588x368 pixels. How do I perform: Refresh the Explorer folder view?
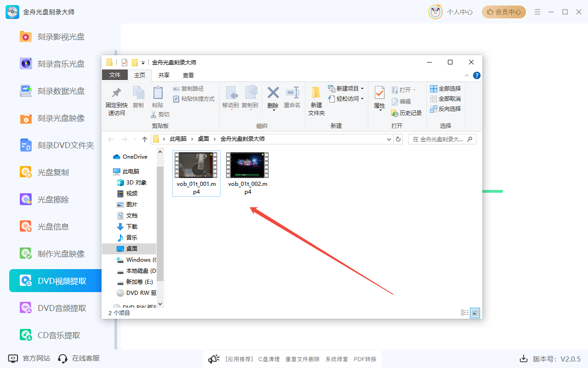click(x=398, y=139)
